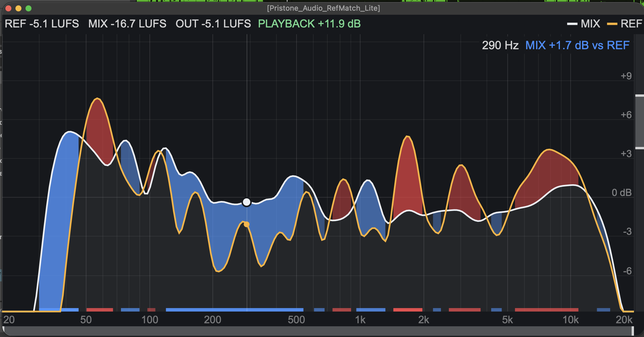Click the 100 Hz axis label
644x337 pixels.
(150, 320)
